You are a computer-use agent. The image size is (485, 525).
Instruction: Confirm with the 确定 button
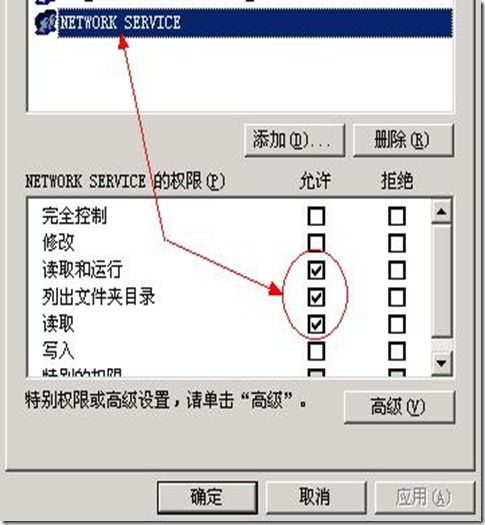(207, 497)
